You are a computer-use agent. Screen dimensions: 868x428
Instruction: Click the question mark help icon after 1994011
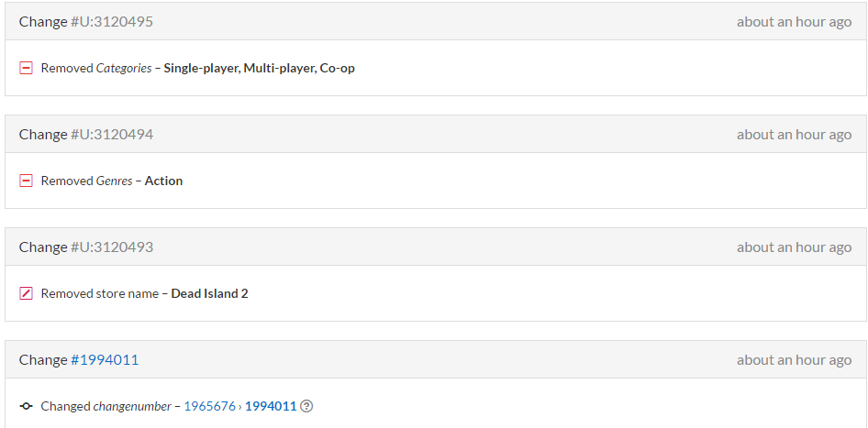coord(306,406)
